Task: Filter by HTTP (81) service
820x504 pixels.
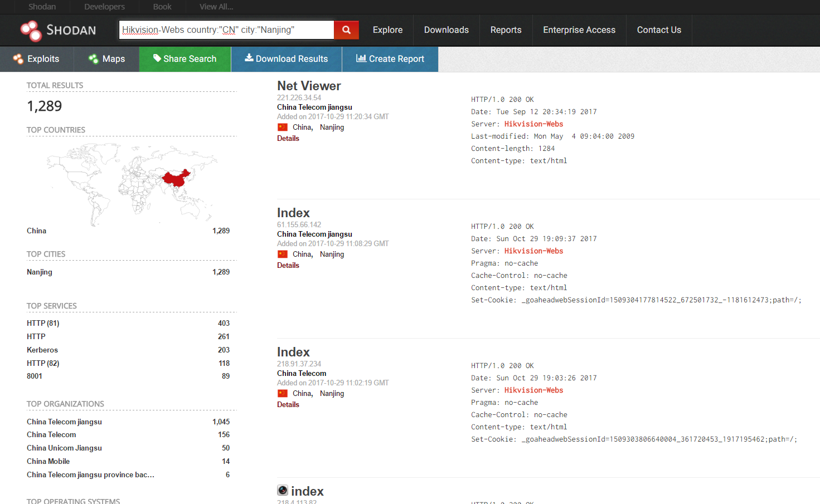Action: [x=43, y=323]
